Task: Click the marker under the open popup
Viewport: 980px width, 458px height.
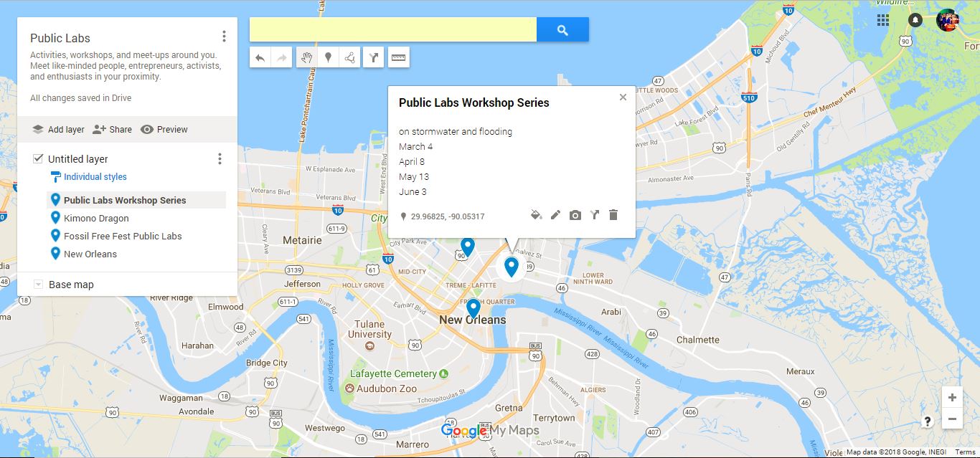Action: click(512, 267)
